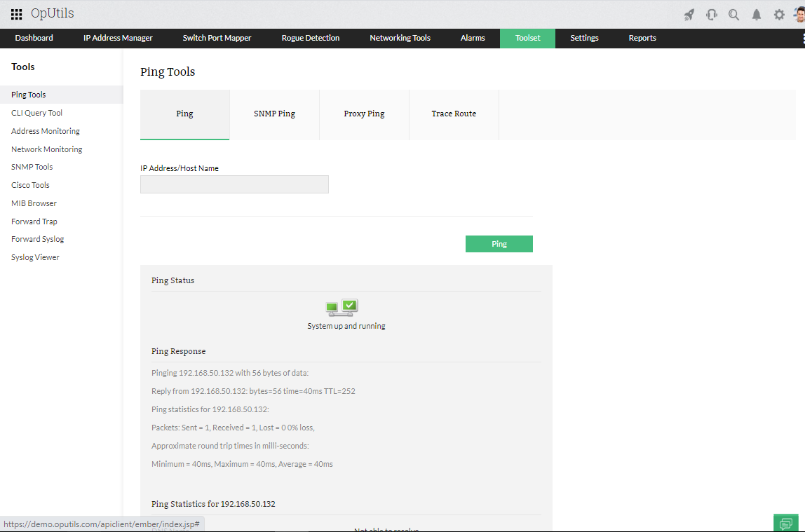The image size is (805, 532).
Task: Click the system up status icon
Action: [x=342, y=308]
